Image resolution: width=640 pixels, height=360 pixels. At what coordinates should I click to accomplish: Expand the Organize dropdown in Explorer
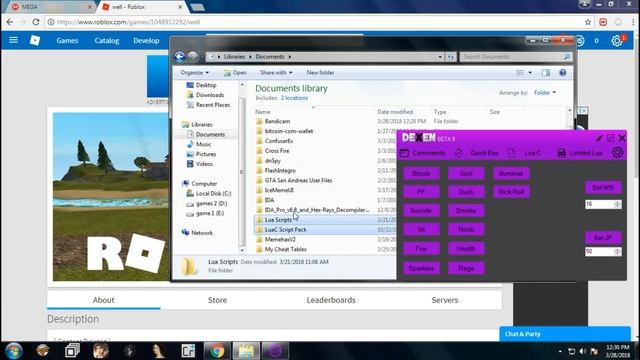(x=195, y=73)
